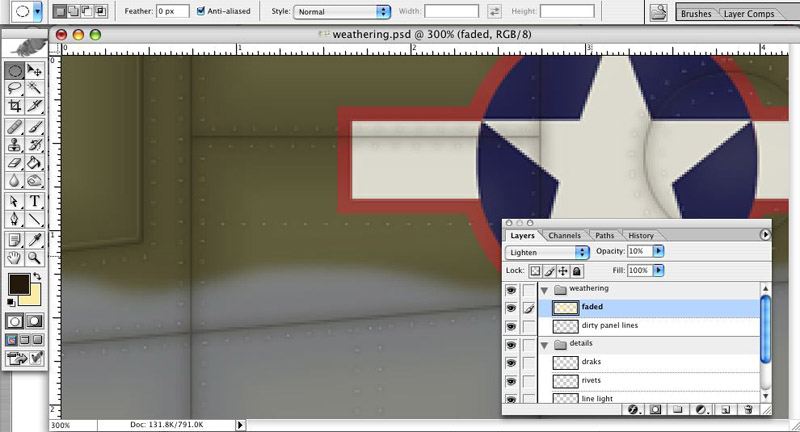Viewport: 800px width, 432px height.
Task: Select the Eraser tool
Action: (x=15, y=163)
